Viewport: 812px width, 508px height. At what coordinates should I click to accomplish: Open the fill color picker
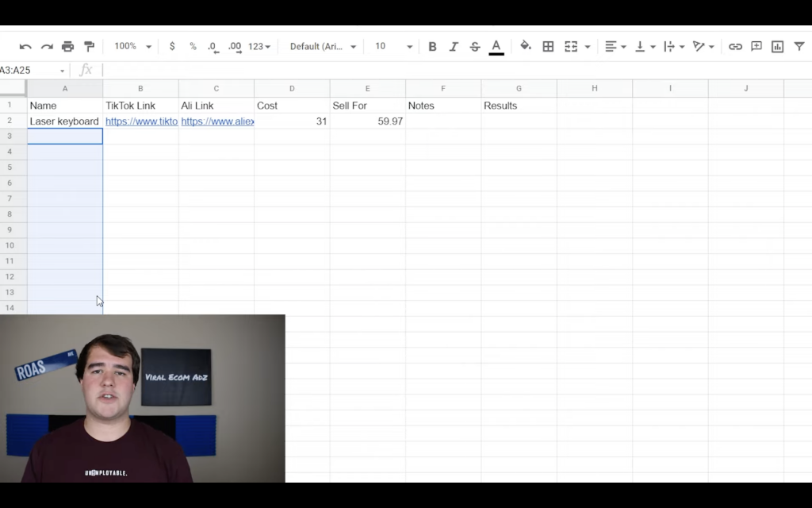coord(525,47)
